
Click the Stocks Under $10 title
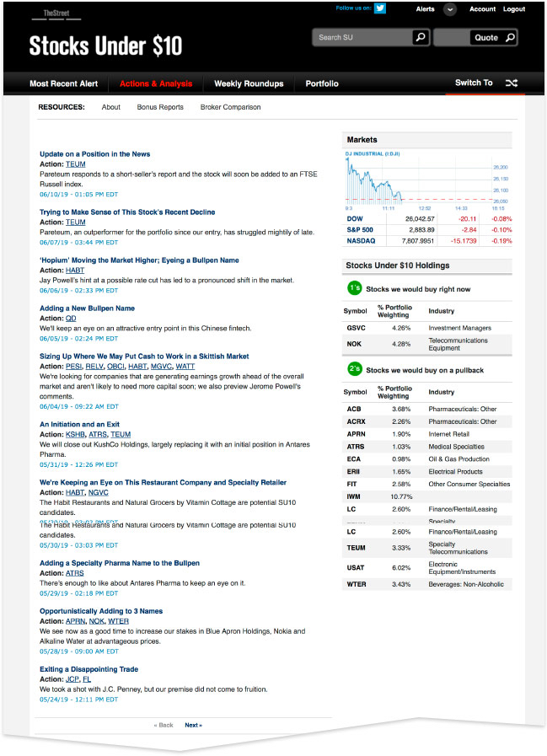tap(105, 46)
